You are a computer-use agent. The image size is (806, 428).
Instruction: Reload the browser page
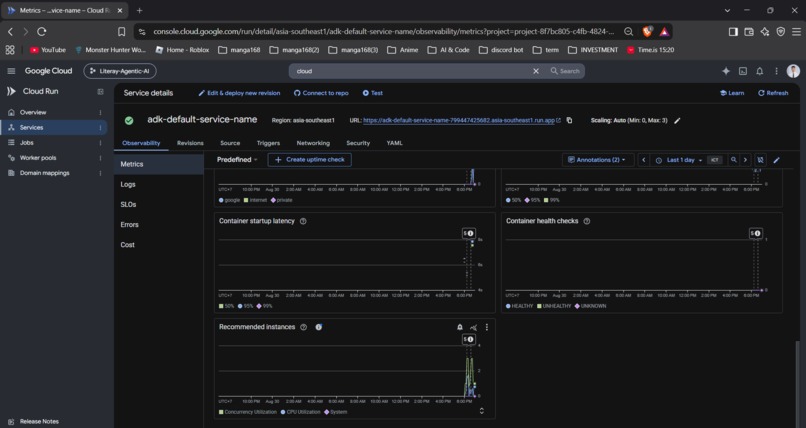coord(42,31)
